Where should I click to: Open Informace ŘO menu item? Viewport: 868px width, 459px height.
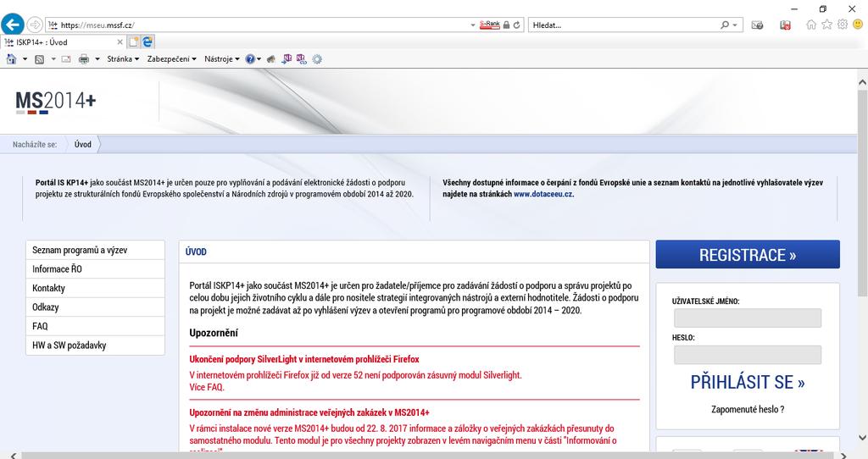coord(95,268)
